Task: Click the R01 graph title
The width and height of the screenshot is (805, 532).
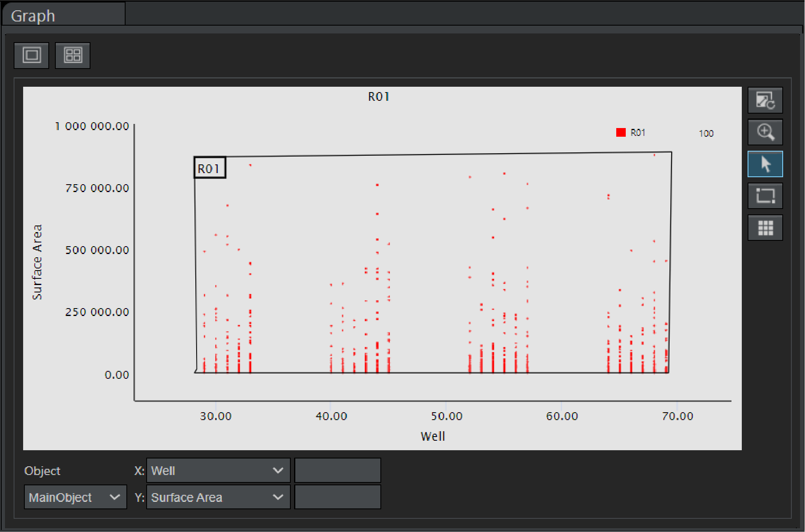Action: tap(379, 97)
